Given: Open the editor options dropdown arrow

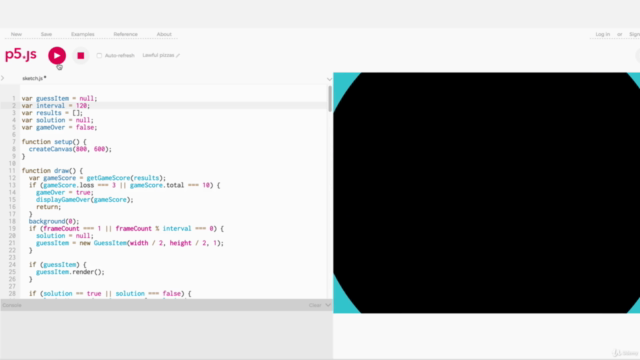Looking at the screenshot, I should [x=329, y=79].
